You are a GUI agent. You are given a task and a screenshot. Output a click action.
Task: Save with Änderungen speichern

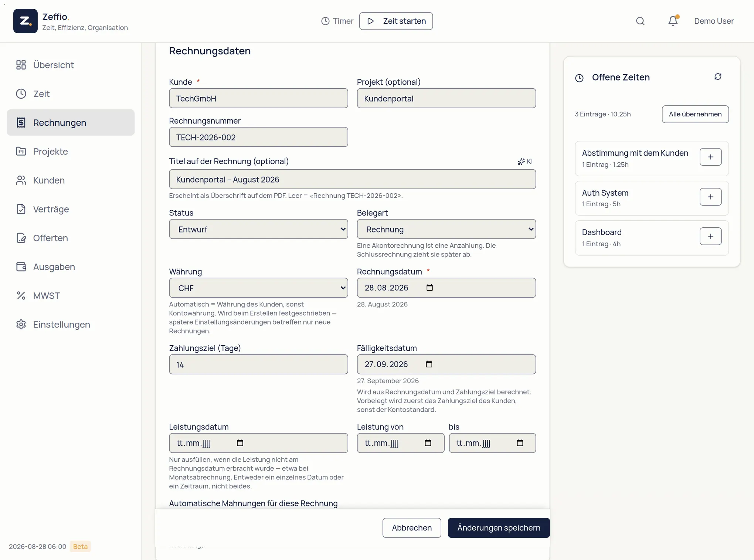click(499, 528)
